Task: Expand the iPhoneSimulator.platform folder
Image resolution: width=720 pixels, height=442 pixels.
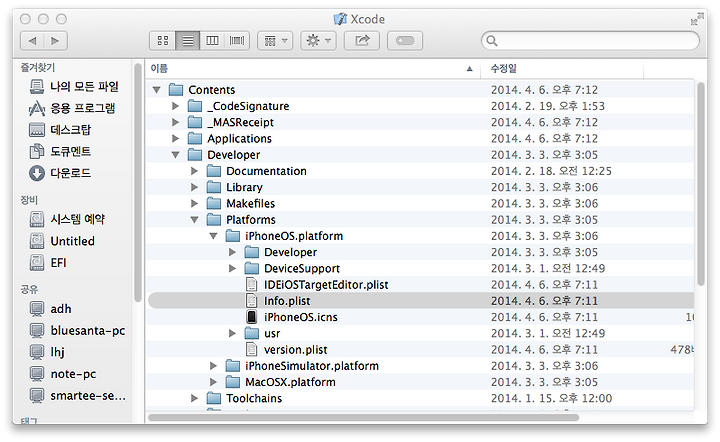Action: tap(213, 366)
